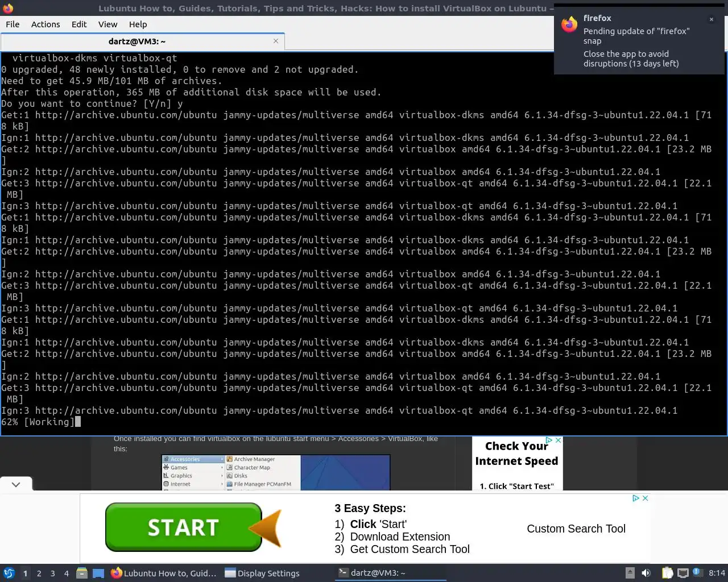
Task: Click the Firefox icon in title bar
Action: (x=8, y=8)
